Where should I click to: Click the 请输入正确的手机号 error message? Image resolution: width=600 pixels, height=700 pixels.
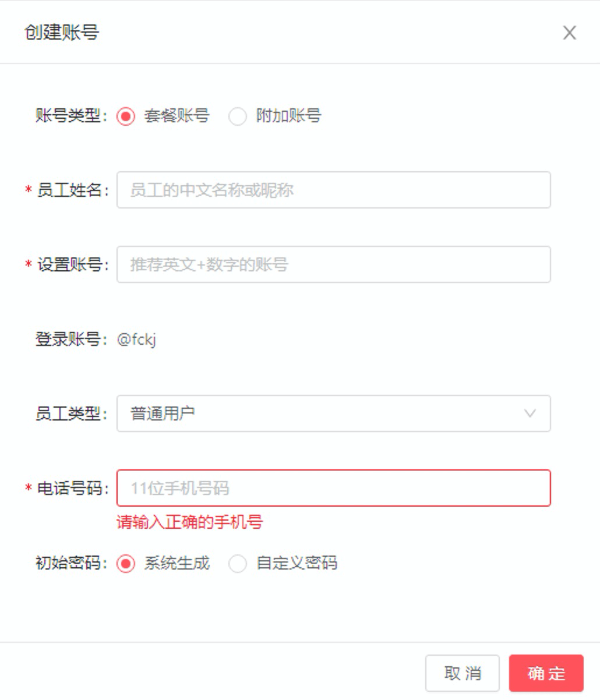(x=190, y=522)
